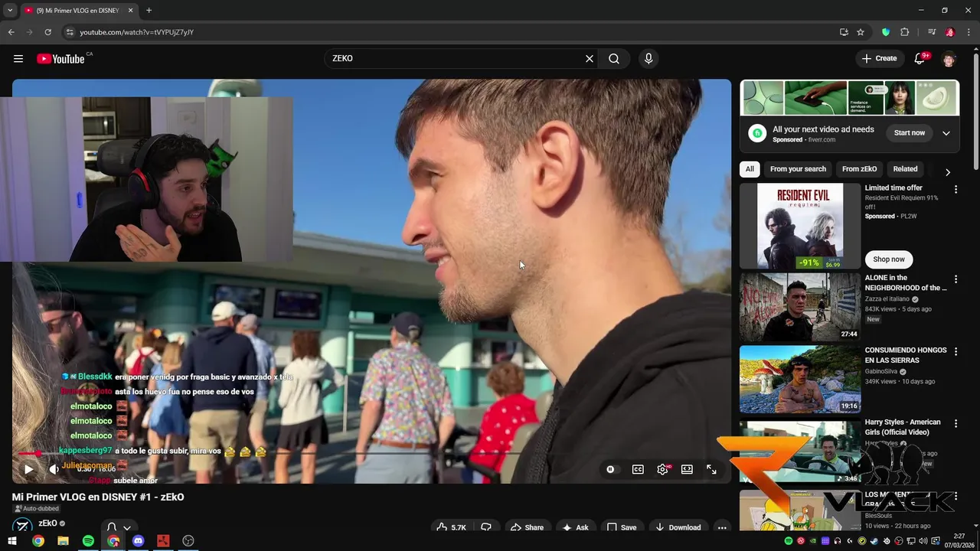The height and width of the screenshot is (551, 980).
Task: Mute the video volume
Action: pos(54,469)
